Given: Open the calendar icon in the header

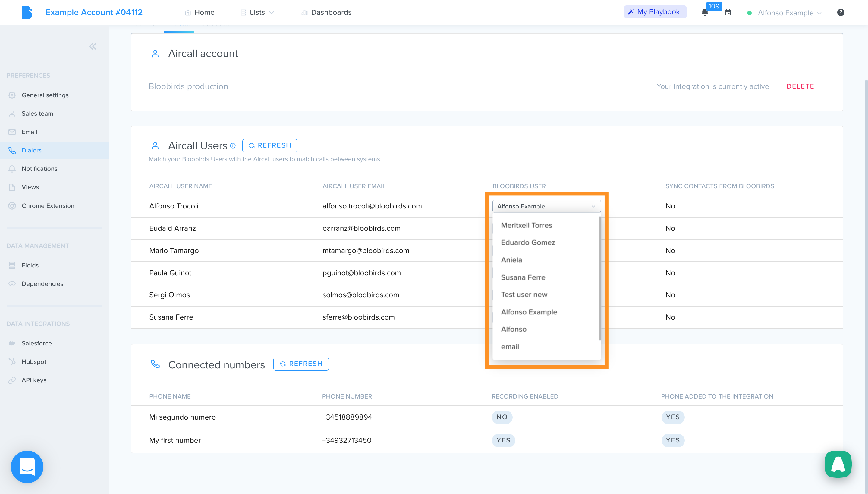Looking at the screenshot, I should click(x=728, y=13).
